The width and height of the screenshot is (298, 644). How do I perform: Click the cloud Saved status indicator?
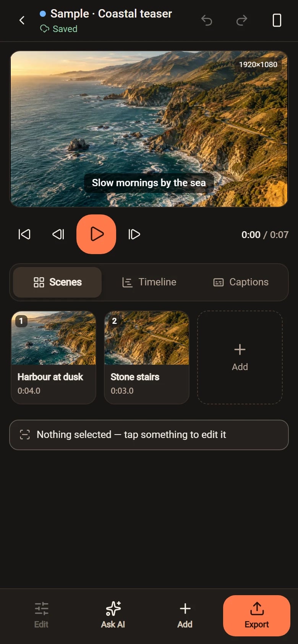(x=59, y=29)
